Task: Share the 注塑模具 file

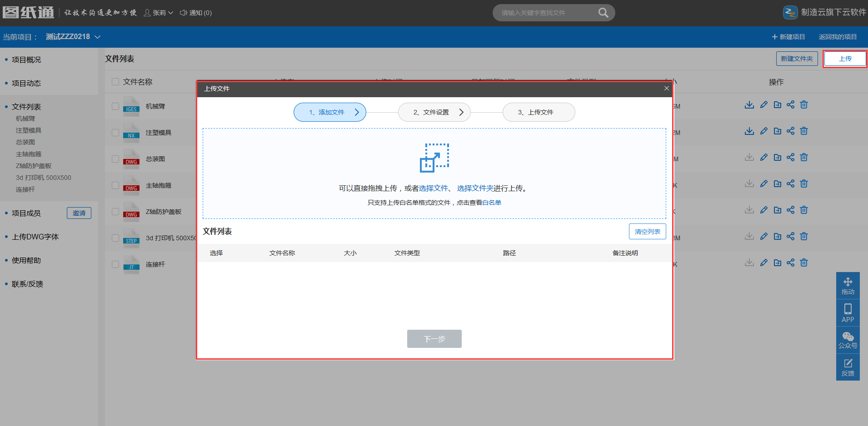Action: click(791, 131)
